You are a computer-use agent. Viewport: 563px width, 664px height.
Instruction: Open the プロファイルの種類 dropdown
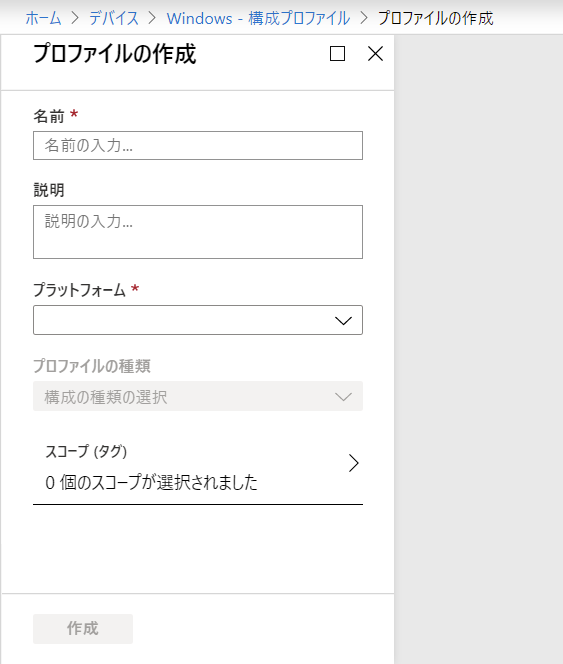click(198, 396)
